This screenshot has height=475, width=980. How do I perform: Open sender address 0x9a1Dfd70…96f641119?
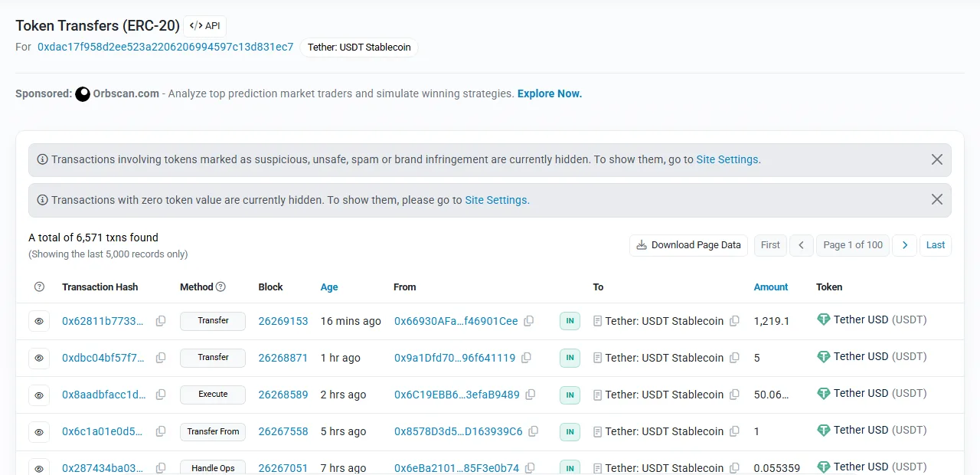pyautogui.click(x=455, y=358)
